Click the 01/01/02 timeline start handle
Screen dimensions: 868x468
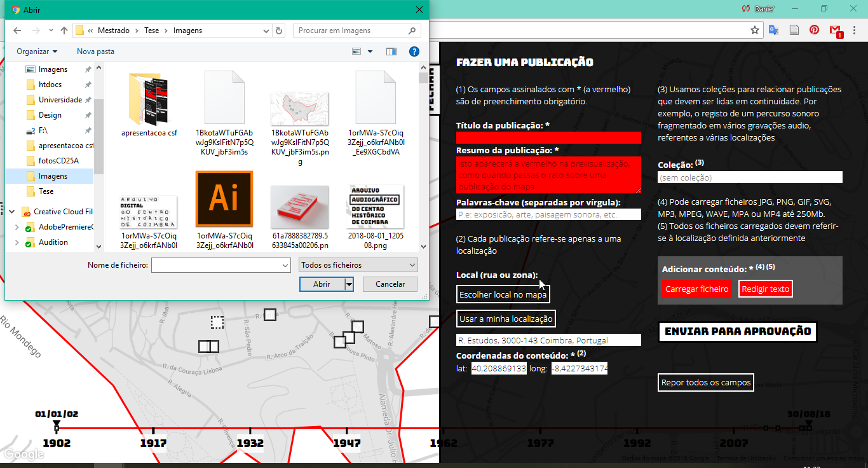coord(57,424)
